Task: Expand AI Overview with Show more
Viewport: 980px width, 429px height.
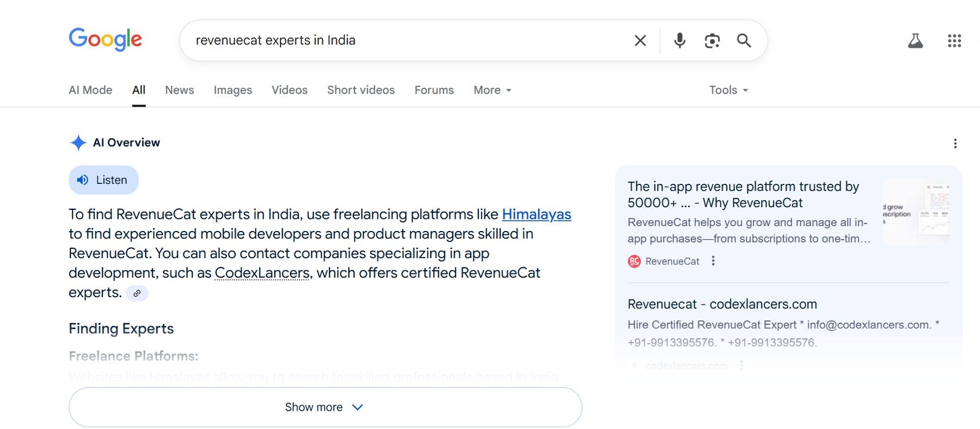Action: [x=325, y=407]
